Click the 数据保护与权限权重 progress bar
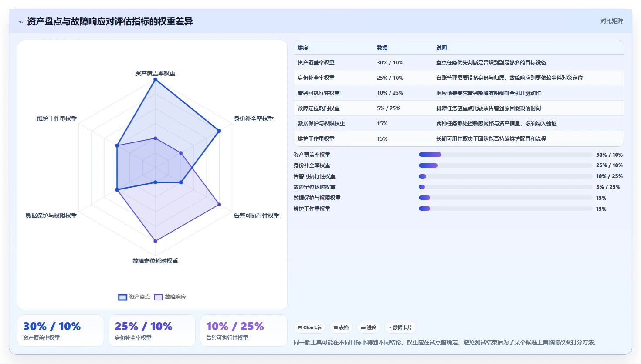This screenshot has width=641, height=364. click(505, 198)
